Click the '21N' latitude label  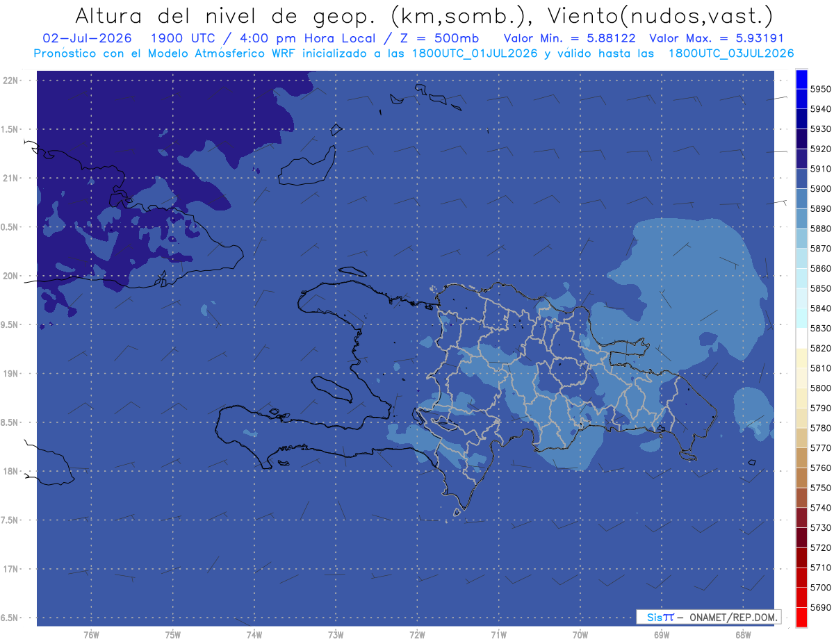click(11, 178)
